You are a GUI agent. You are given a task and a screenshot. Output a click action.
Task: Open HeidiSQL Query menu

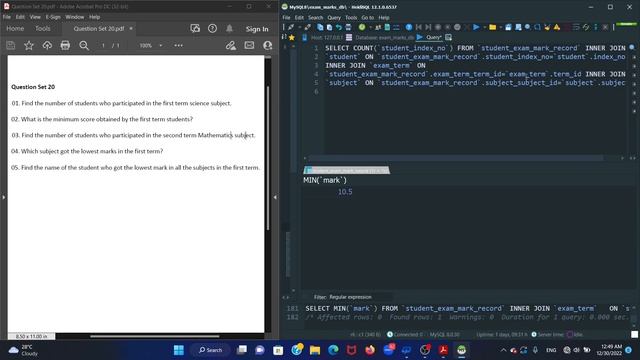[334, 18]
